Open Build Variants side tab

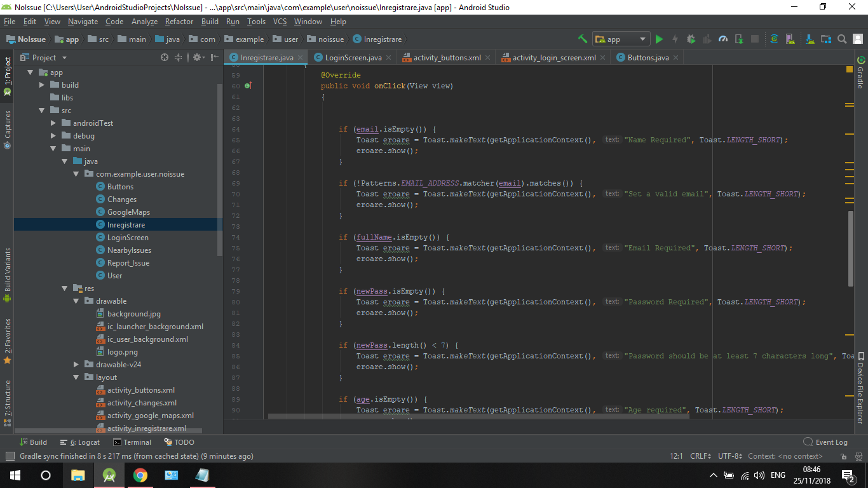coord(7,274)
